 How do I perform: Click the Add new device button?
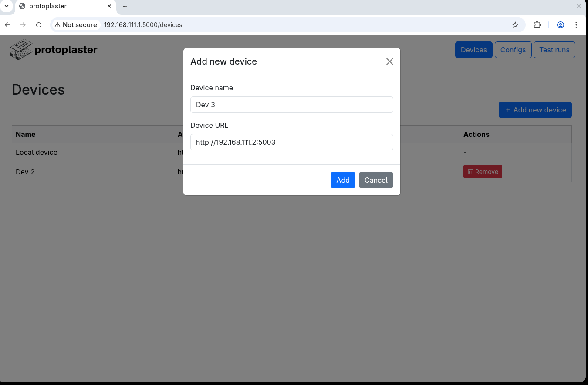click(535, 110)
